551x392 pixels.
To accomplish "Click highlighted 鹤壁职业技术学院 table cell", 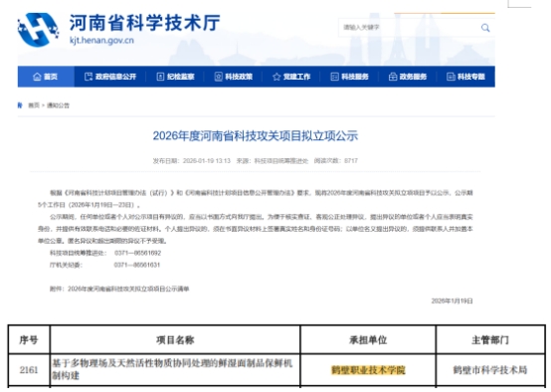I will click(368, 370).
